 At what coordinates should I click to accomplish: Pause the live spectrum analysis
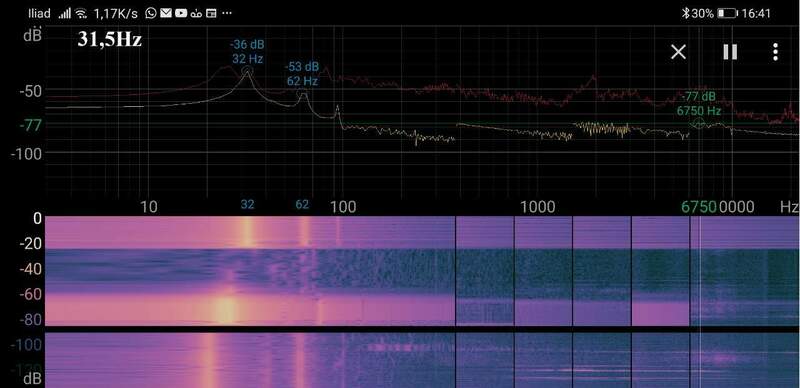[730, 52]
